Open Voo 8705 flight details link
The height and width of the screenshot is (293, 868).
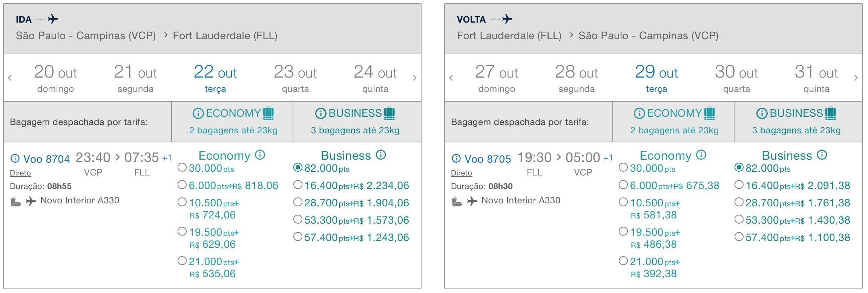(x=488, y=159)
